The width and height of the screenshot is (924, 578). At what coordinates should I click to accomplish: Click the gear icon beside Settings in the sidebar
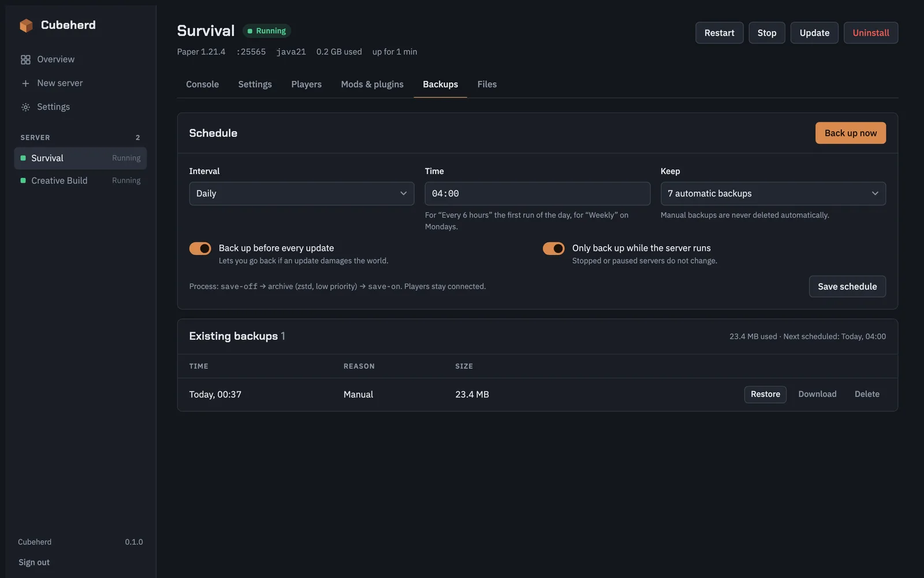click(x=25, y=107)
